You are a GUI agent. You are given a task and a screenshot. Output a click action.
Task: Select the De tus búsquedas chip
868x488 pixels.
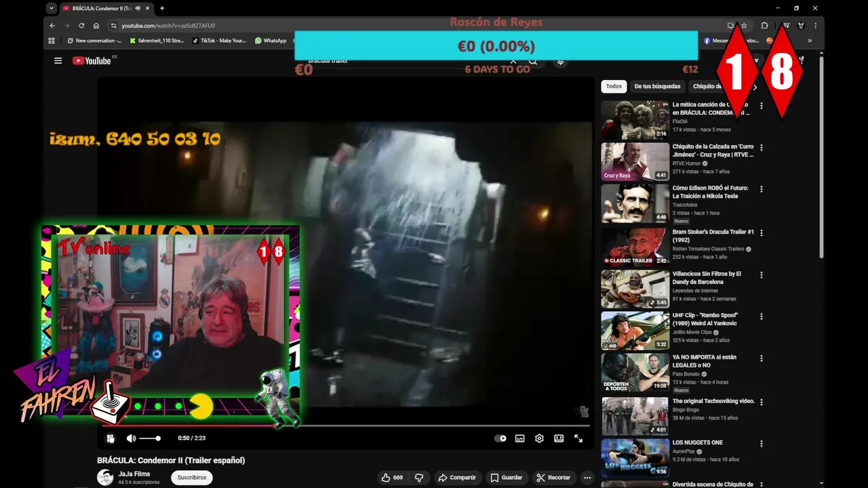click(657, 87)
